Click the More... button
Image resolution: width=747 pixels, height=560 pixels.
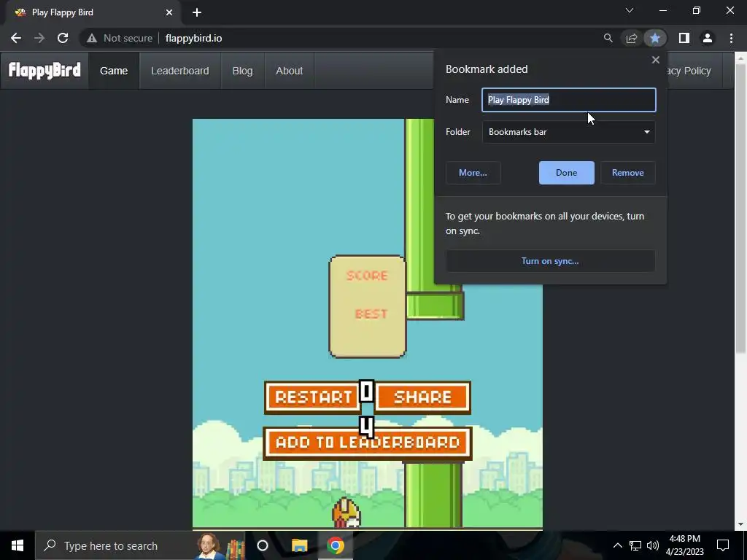(473, 173)
